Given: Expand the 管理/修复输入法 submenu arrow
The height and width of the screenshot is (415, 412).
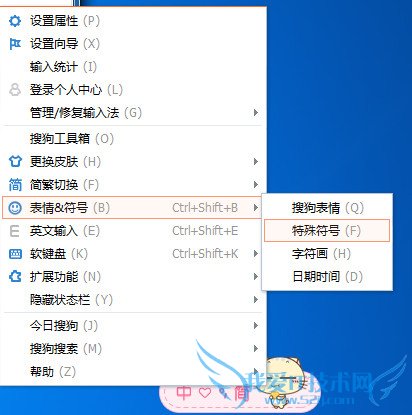Looking at the screenshot, I should pos(256,113).
